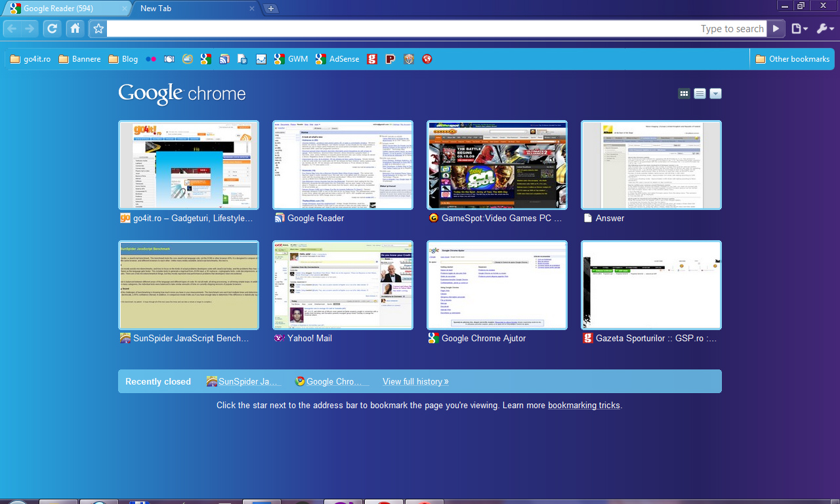This screenshot has width=840, height=504.
Task: Click the Google chrome logo
Action: click(x=182, y=94)
